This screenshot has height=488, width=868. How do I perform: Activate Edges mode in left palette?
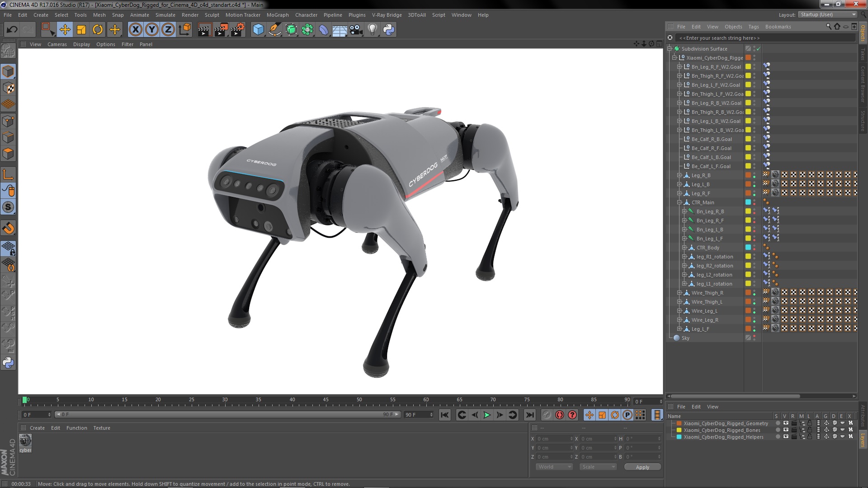click(x=8, y=137)
